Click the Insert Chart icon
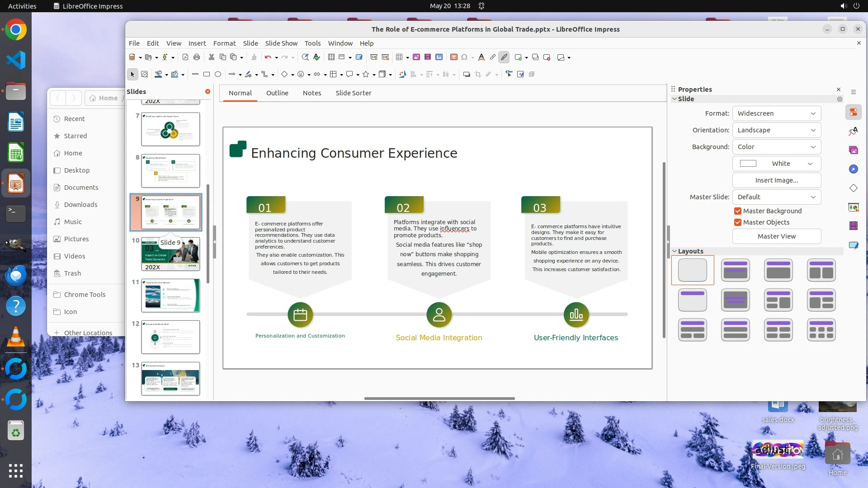Viewport: 868px width, 488px height. (439, 57)
